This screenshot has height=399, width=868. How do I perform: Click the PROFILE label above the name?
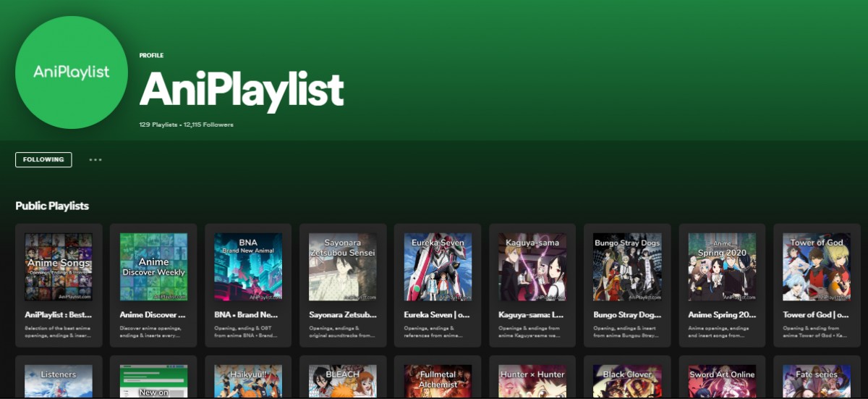tap(152, 56)
